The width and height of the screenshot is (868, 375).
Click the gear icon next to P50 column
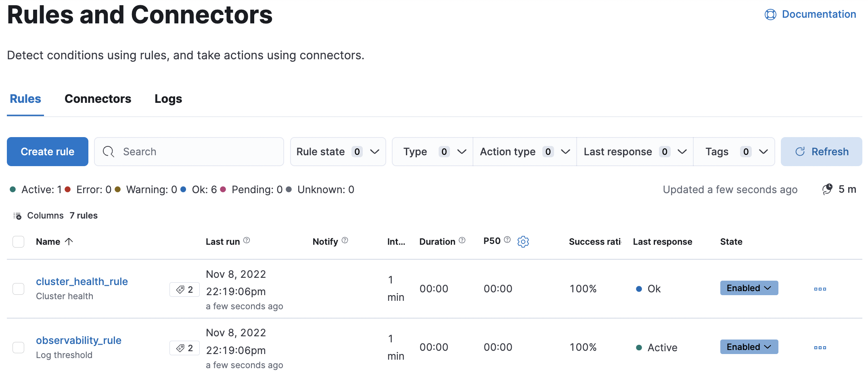(x=523, y=242)
